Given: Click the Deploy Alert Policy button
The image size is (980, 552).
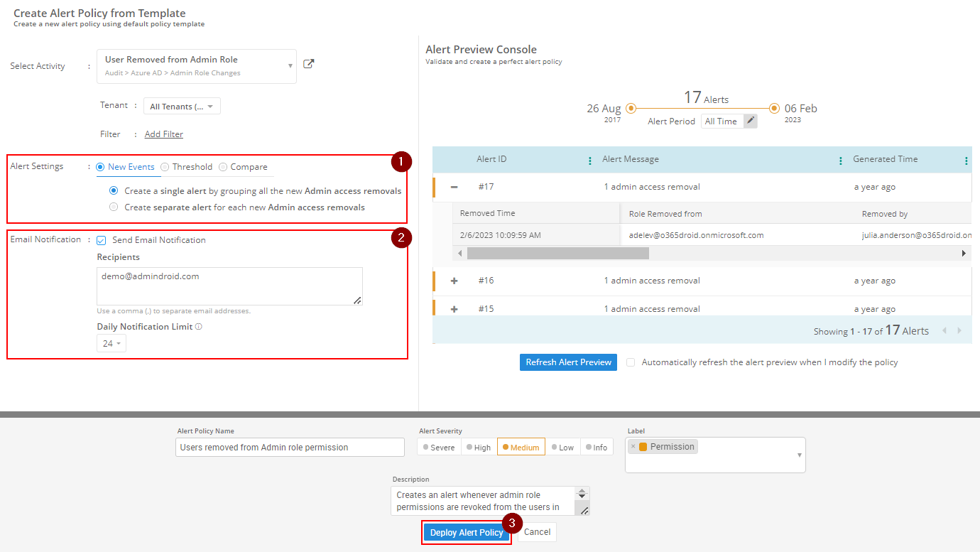Looking at the screenshot, I should pyautogui.click(x=466, y=532).
